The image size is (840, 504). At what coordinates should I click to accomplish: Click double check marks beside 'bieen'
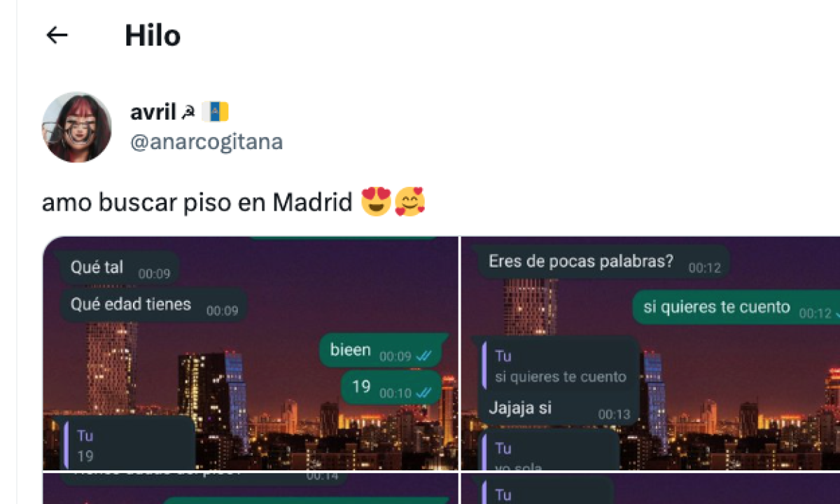coord(423,356)
